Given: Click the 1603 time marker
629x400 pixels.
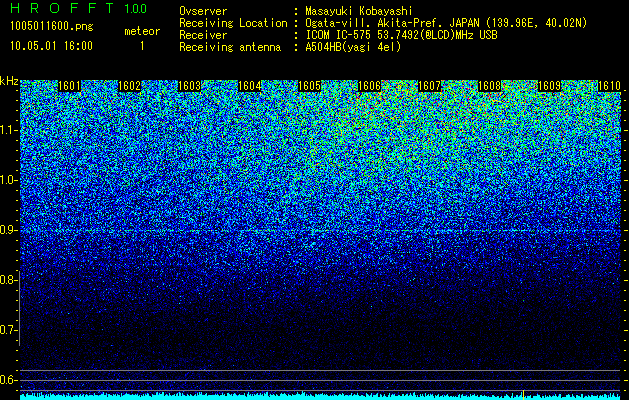Looking at the screenshot, I should (x=189, y=86).
